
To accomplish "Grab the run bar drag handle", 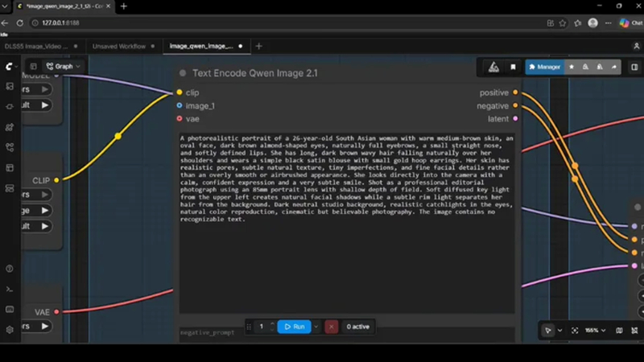I will pos(249,327).
